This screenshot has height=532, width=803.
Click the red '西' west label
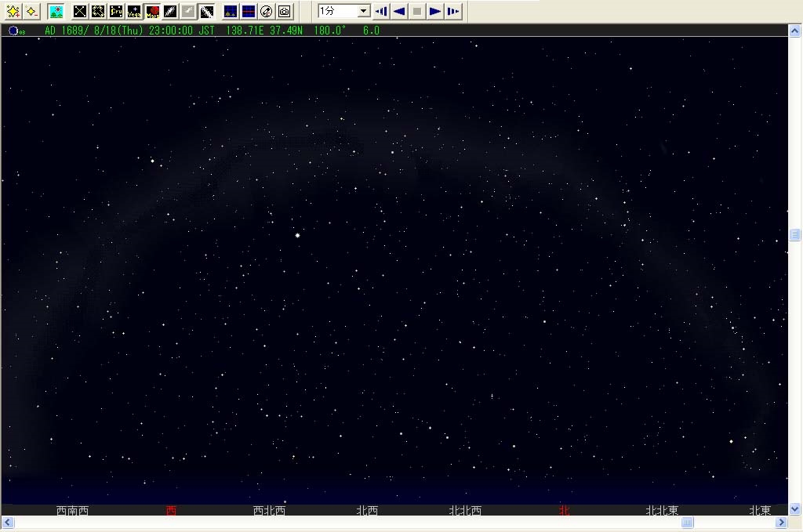point(171,511)
